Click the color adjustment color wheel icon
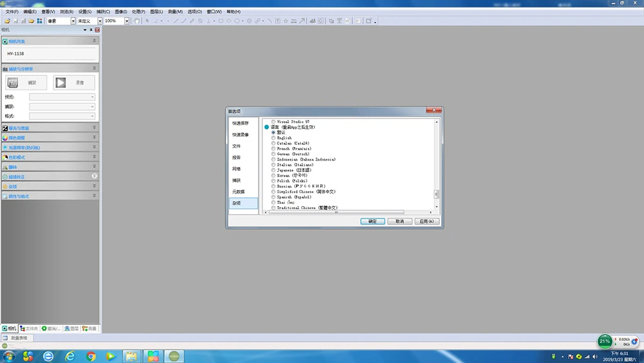This screenshot has width=644, height=363. pos(5,138)
